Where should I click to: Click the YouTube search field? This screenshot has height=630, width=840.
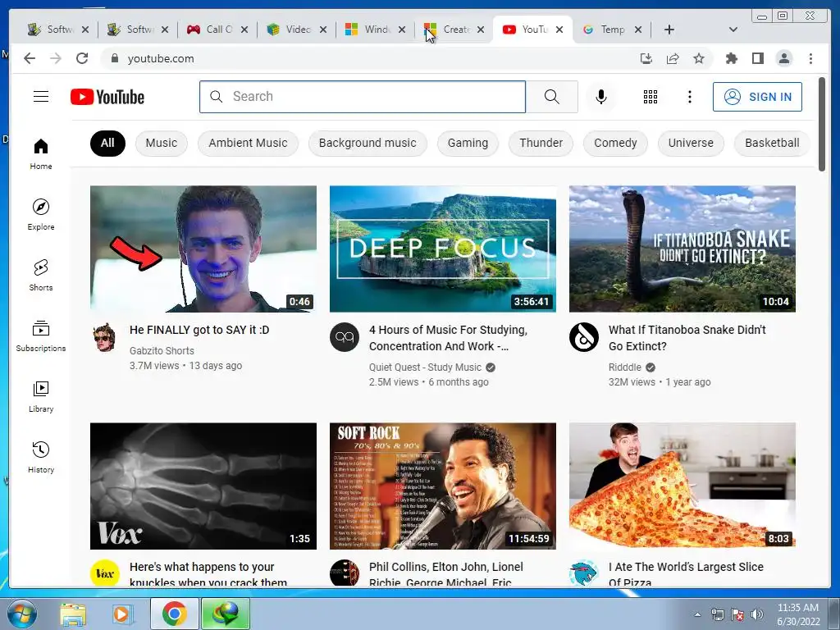362,97
